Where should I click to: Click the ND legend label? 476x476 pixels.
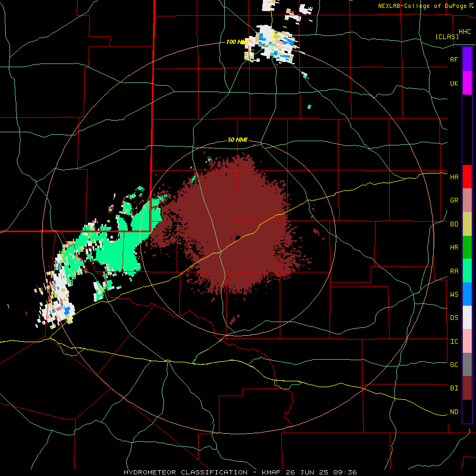click(454, 411)
